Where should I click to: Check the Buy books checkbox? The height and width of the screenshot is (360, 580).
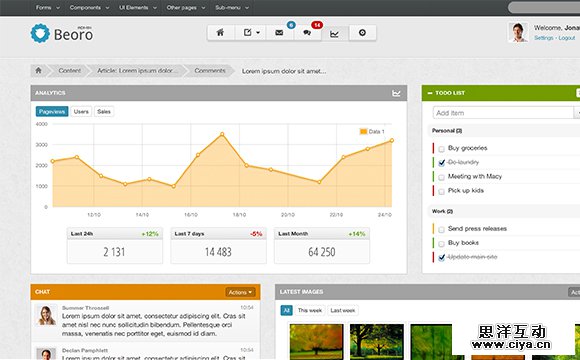coord(441,244)
